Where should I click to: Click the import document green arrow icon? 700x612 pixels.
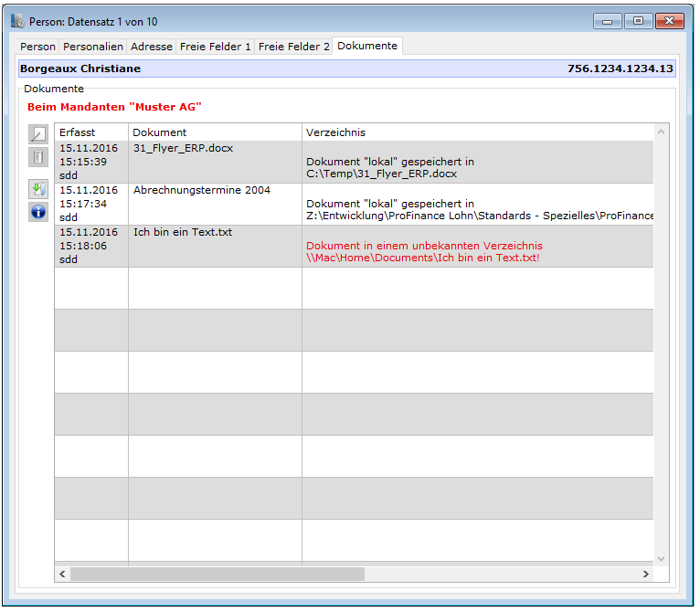(x=37, y=189)
